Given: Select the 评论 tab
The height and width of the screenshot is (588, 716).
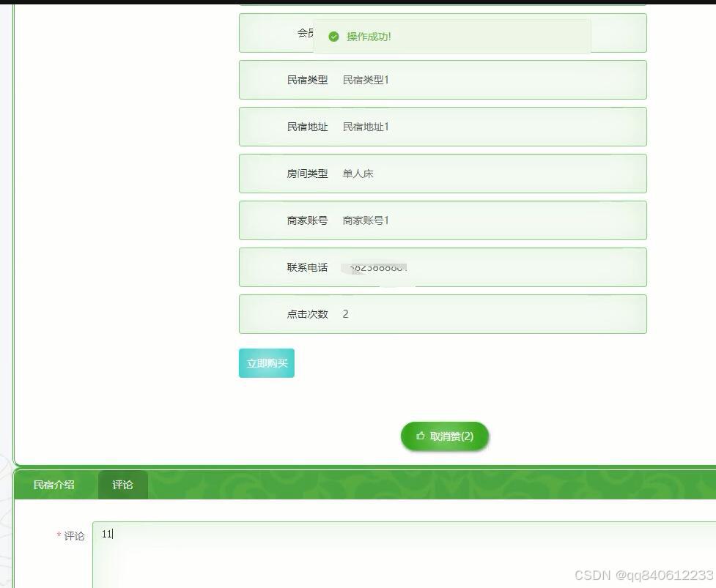Looking at the screenshot, I should click(x=122, y=484).
